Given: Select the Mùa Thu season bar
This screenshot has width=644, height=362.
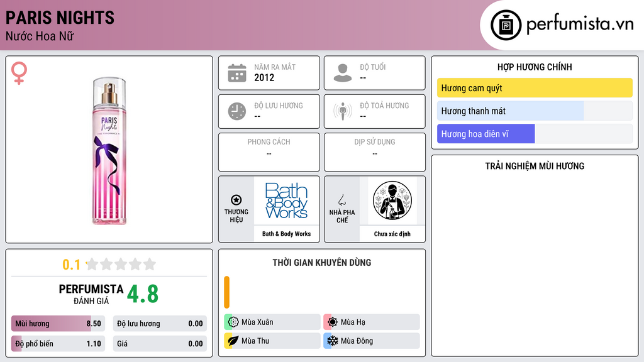Looking at the screenshot, I should [272, 341].
